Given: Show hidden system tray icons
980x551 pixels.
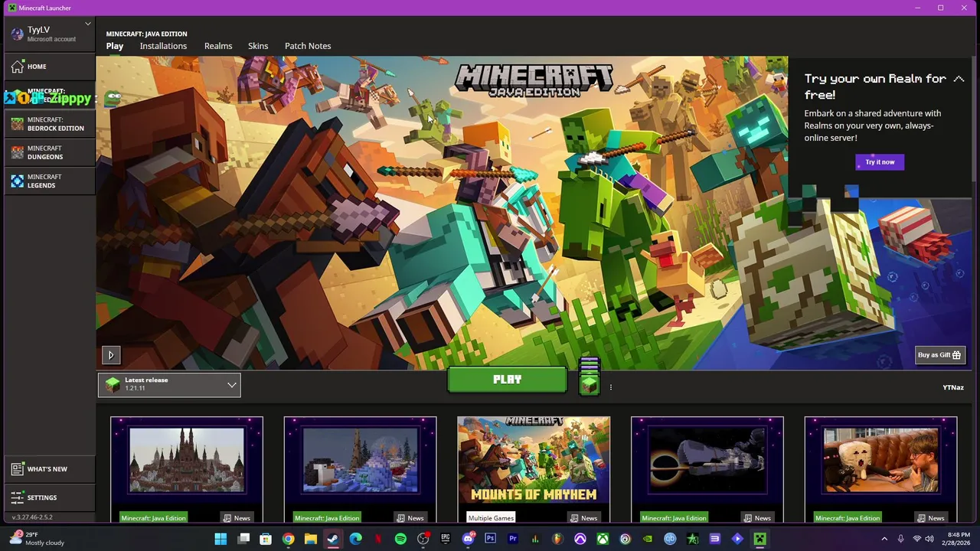Looking at the screenshot, I should coord(884,539).
